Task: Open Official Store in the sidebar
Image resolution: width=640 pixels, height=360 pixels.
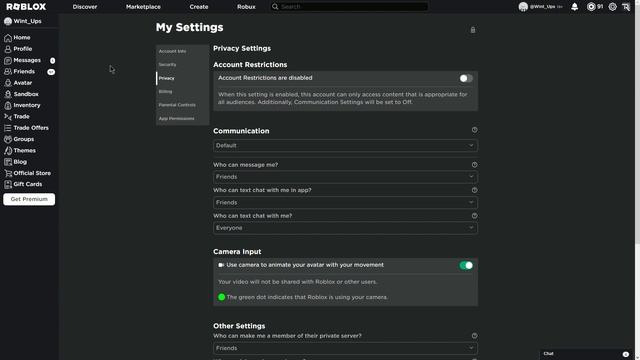Action: 27,173
